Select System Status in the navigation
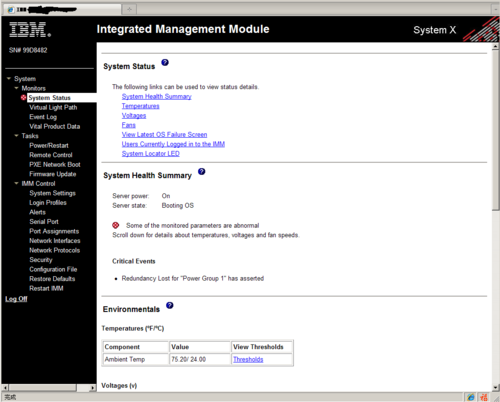The width and height of the screenshot is (500, 402). pyautogui.click(x=49, y=98)
